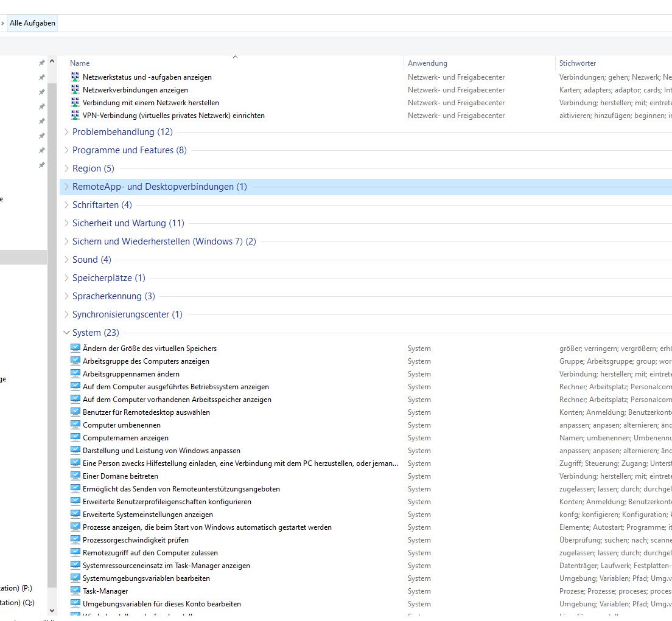Click icon of 'Arbeitsgruppe des Computers anzeigen'
The image size is (672, 621).
point(75,361)
